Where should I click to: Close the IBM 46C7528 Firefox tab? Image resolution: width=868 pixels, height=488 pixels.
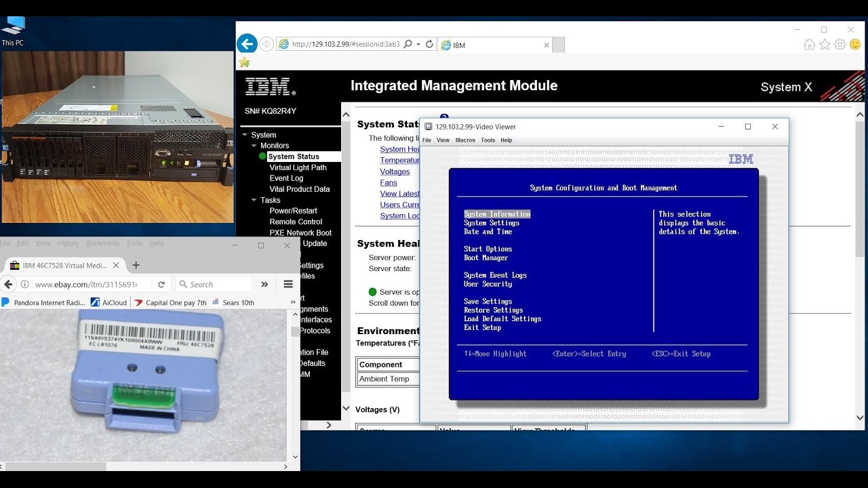tap(116, 266)
